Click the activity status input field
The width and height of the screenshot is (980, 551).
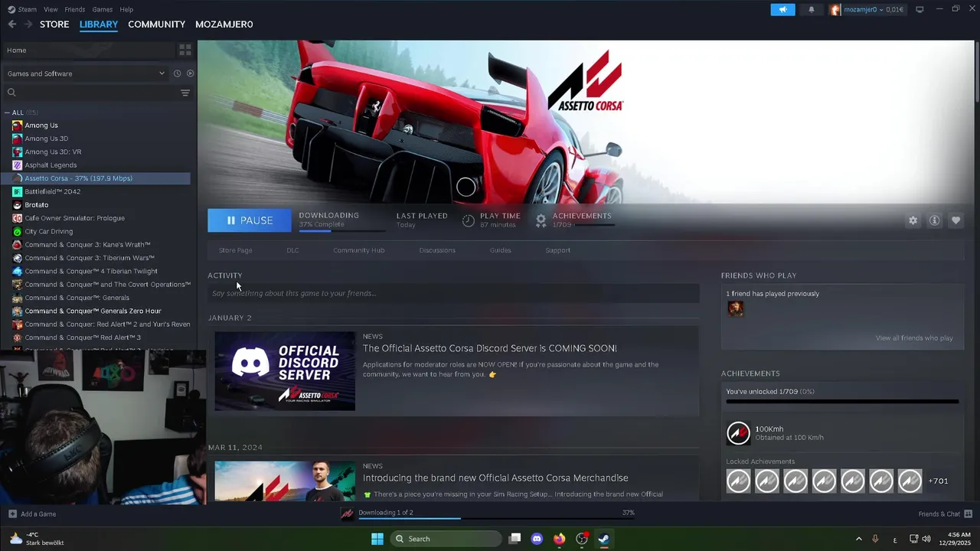(453, 293)
